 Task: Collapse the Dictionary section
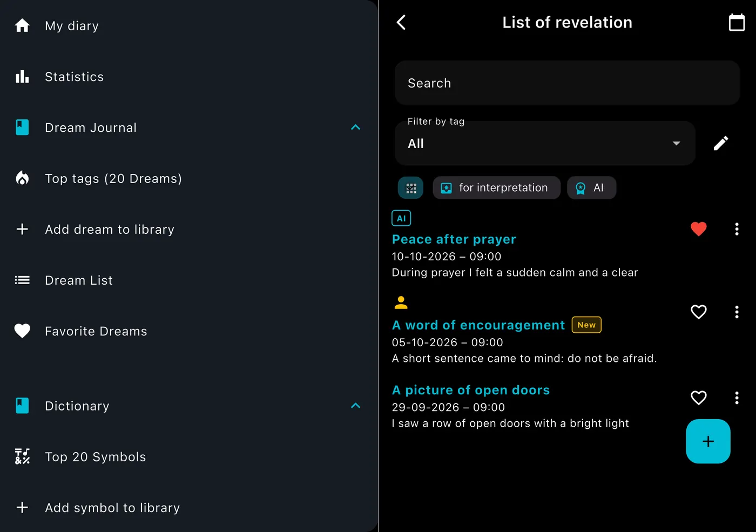click(x=355, y=406)
